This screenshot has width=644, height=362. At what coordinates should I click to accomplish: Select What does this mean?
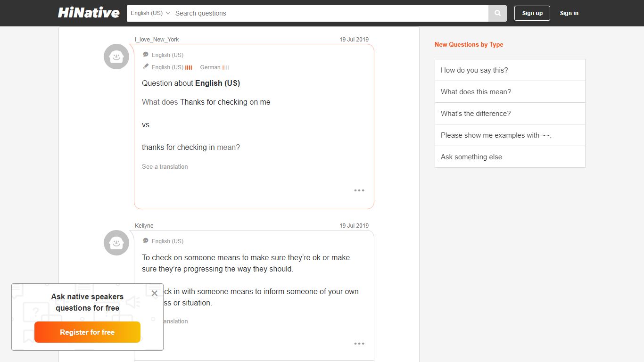click(510, 92)
